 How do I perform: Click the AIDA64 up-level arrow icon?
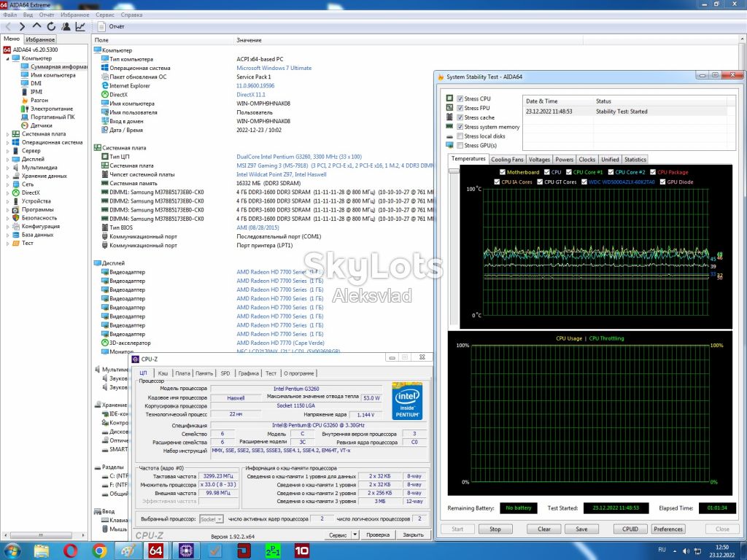point(36,26)
